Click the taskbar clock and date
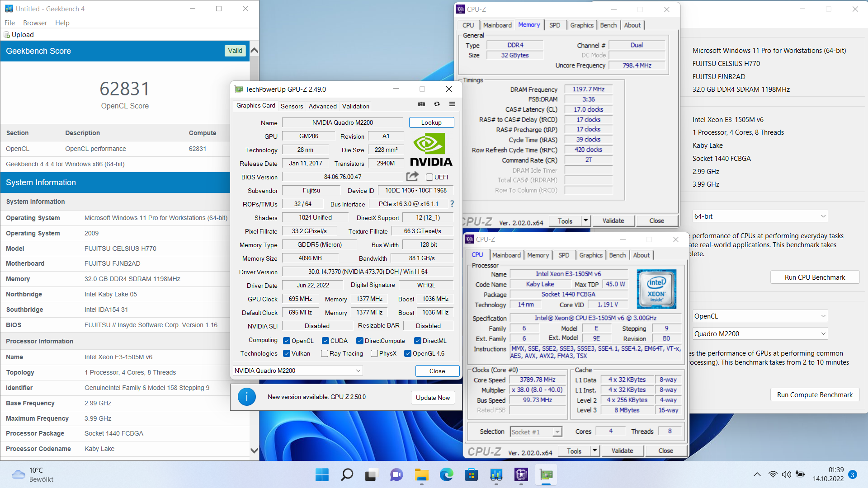This screenshot has width=868, height=488. pos(828,474)
